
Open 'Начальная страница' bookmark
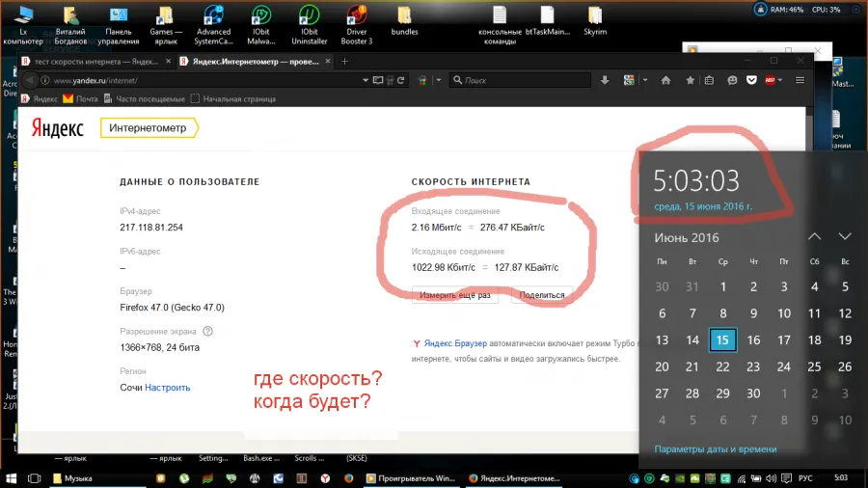(x=233, y=99)
